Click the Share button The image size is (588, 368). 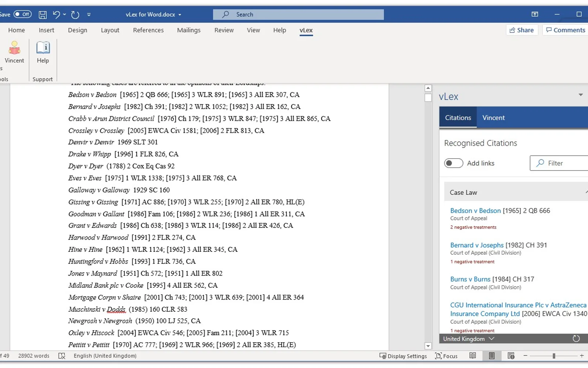point(522,30)
